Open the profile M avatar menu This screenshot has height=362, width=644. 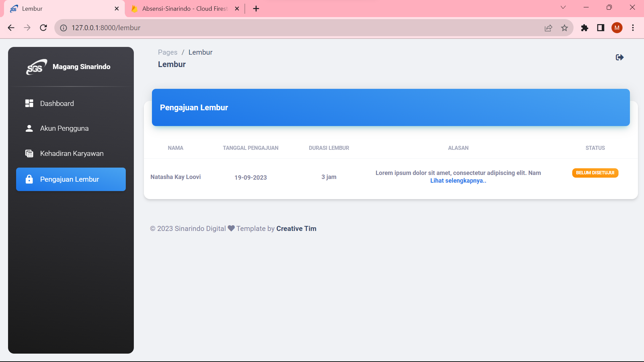tap(617, 28)
